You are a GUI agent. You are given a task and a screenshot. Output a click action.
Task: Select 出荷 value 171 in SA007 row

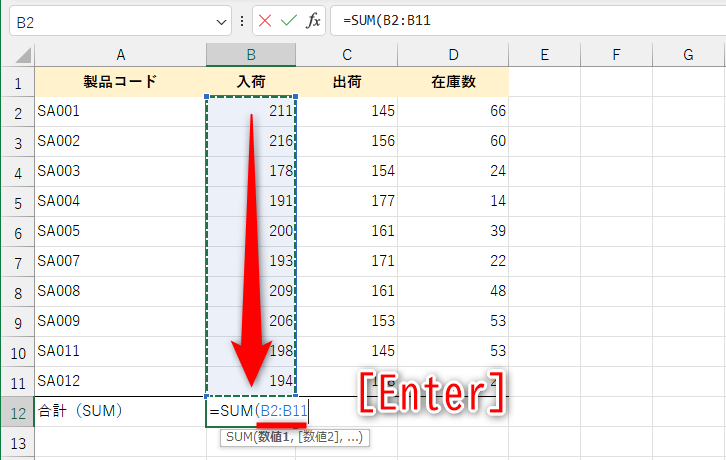tap(347, 261)
